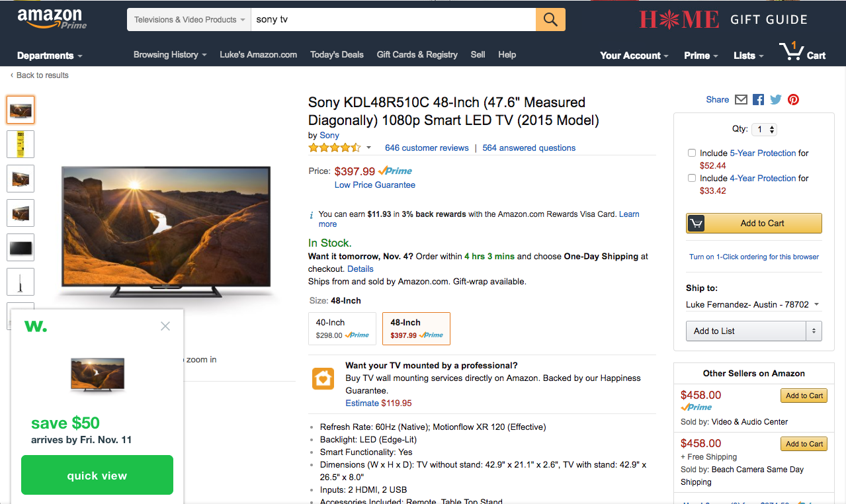This screenshot has width=846, height=504.
Task: Share product on Pinterest
Action: pyautogui.click(x=793, y=100)
